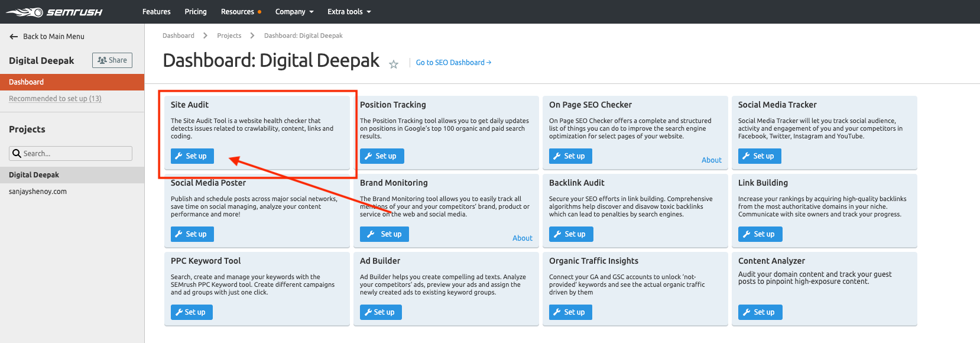Set up Organic Traffic Insights
This screenshot has height=343, width=980.
[x=570, y=312]
